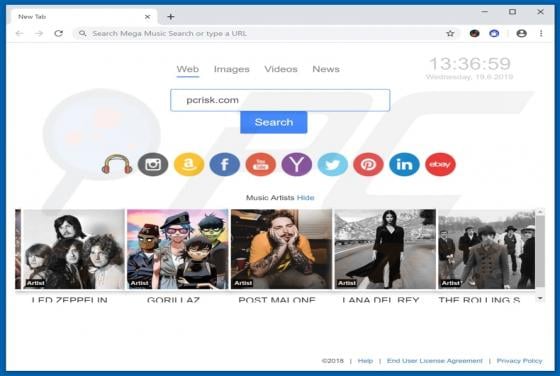
Task: Close the New Tab tab
Action: tap(147, 17)
